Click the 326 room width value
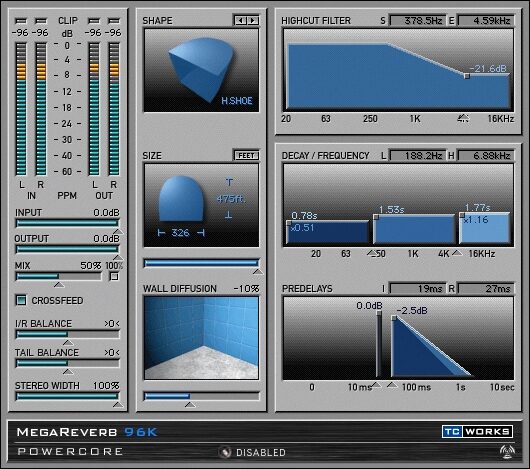 (x=180, y=232)
